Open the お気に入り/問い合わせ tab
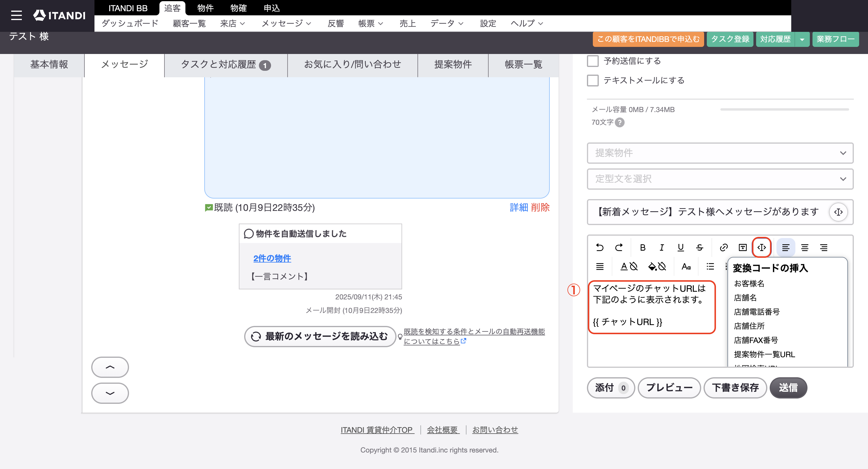868x469 pixels. coord(353,65)
